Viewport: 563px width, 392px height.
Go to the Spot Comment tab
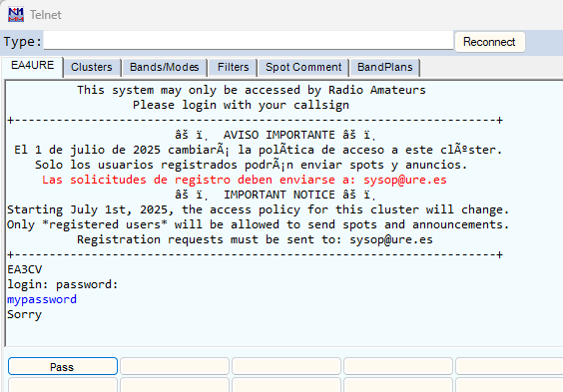pos(303,67)
